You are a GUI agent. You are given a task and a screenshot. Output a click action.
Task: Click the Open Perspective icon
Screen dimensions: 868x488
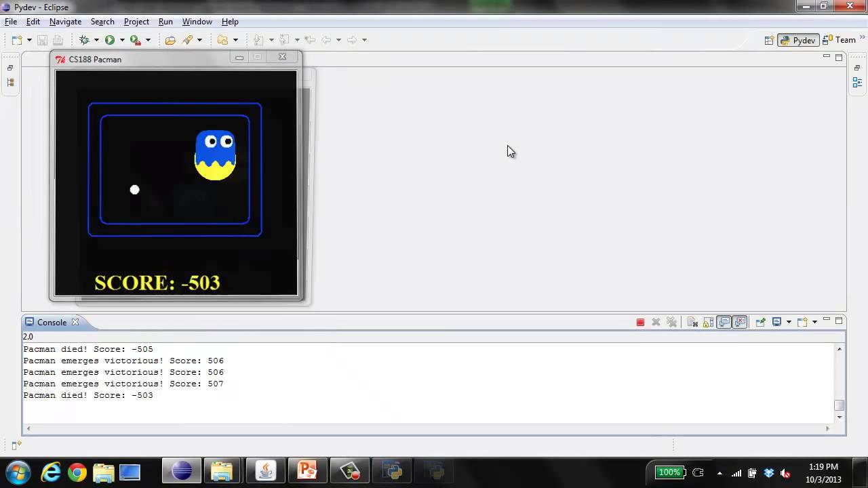coord(769,40)
